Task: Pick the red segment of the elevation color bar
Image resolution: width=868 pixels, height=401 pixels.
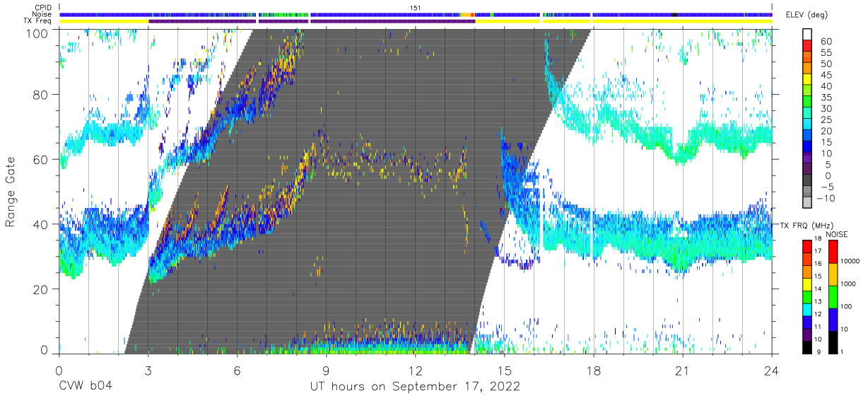Action: pyautogui.click(x=809, y=45)
